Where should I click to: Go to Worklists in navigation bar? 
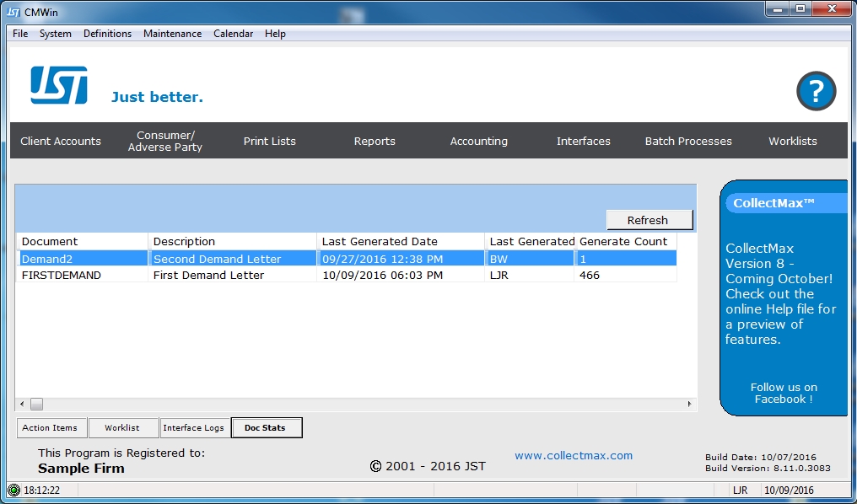coord(792,141)
